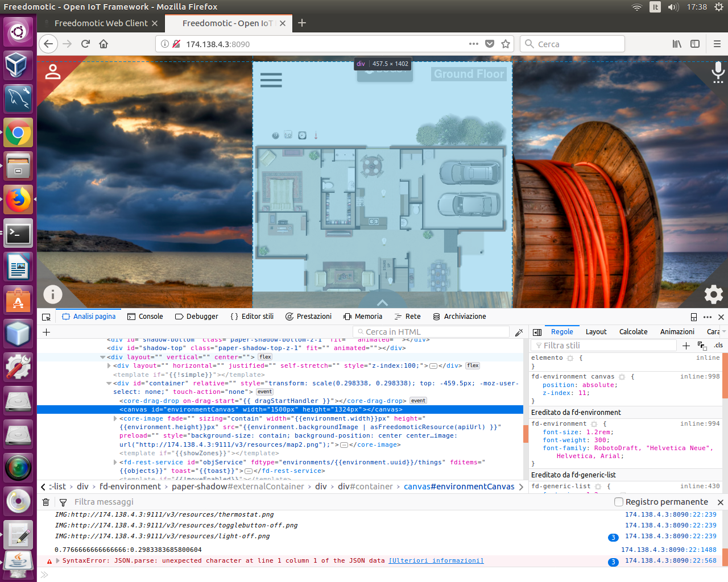Launch Google Chrome from the dock
Image resolution: width=728 pixels, height=582 pixels.
pos(18,133)
